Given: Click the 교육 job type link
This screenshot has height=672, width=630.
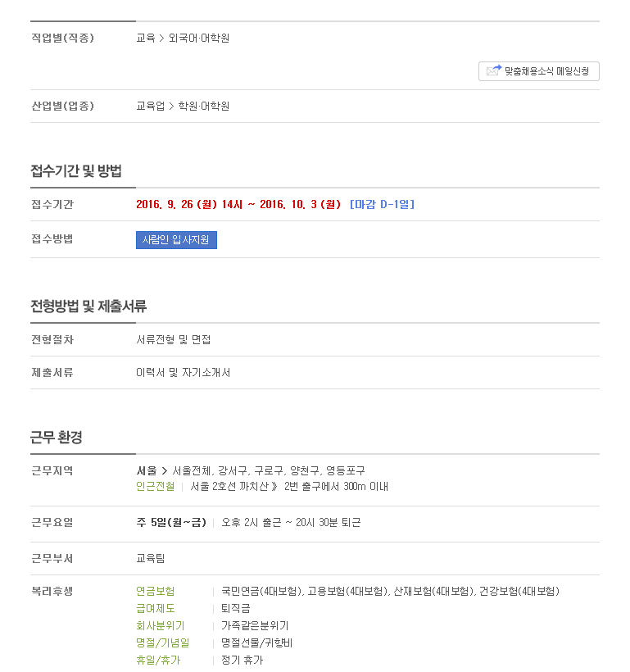Looking at the screenshot, I should coord(146,39).
